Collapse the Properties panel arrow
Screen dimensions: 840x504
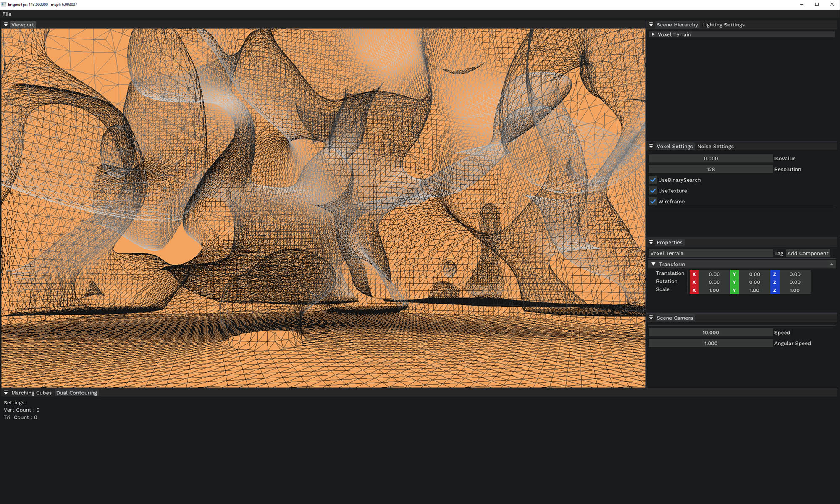(x=651, y=243)
